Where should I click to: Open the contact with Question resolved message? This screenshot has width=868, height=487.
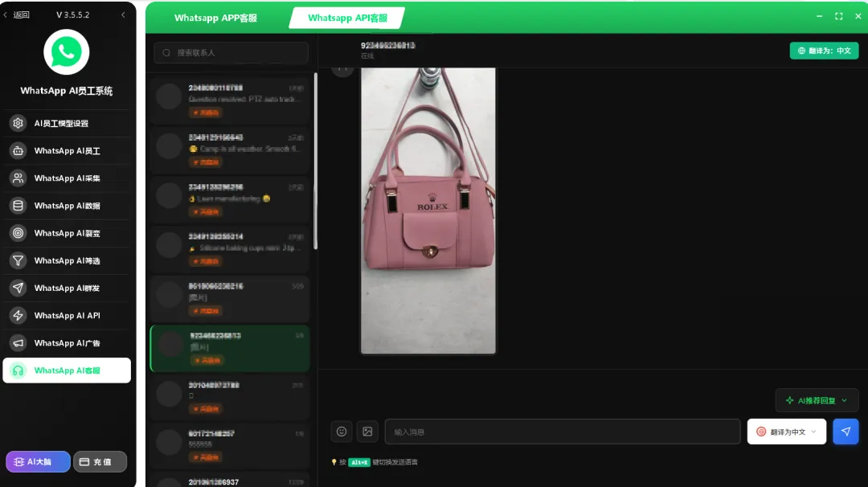click(231, 100)
